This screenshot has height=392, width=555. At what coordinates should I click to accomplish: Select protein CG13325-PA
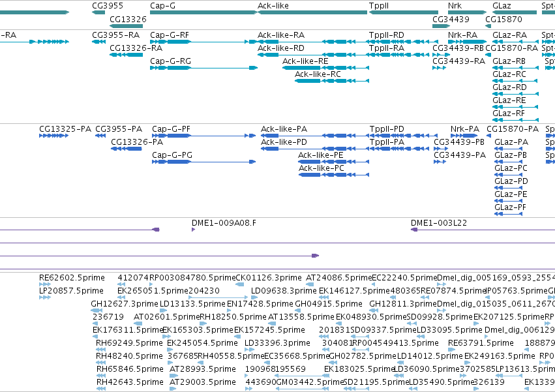[53, 136]
